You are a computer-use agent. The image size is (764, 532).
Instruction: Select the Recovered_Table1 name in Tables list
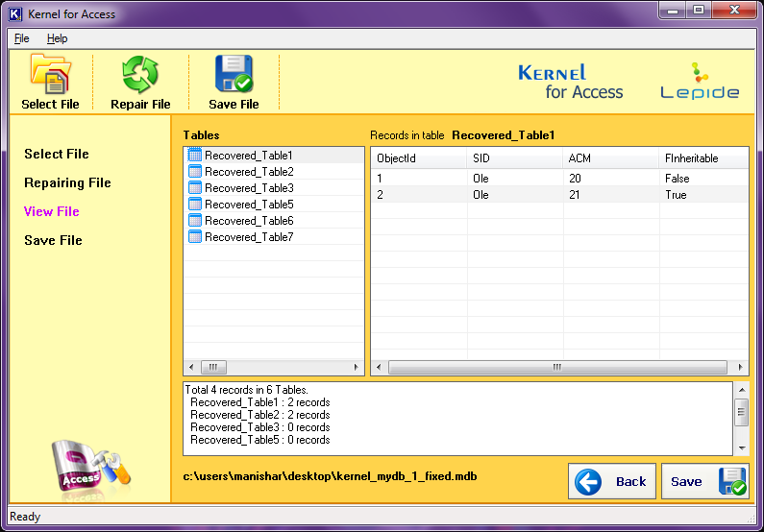(x=249, y=156)
